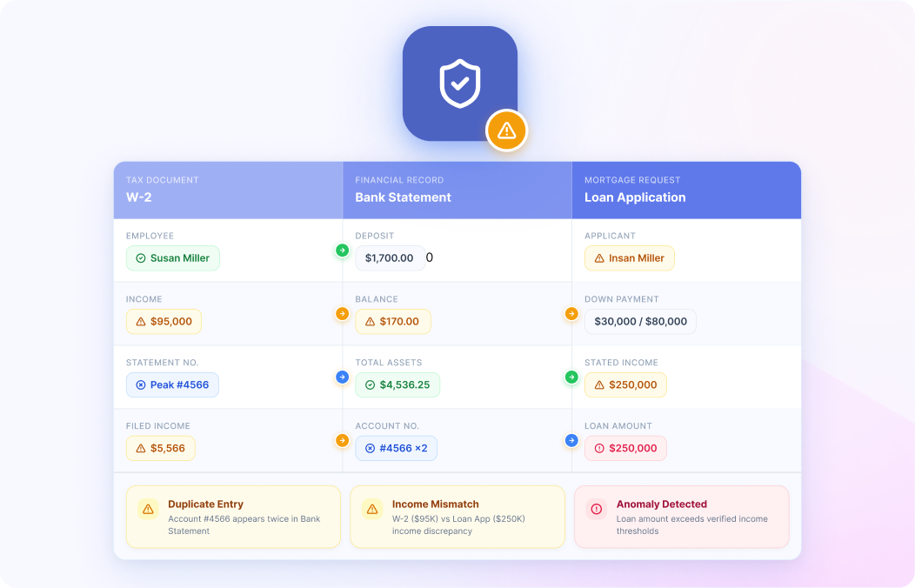Click the warning icon in Stated Income $250,000 chip
Image resolution: width=915 pixels, height=588 pixels.
click(x=599, y=385)
